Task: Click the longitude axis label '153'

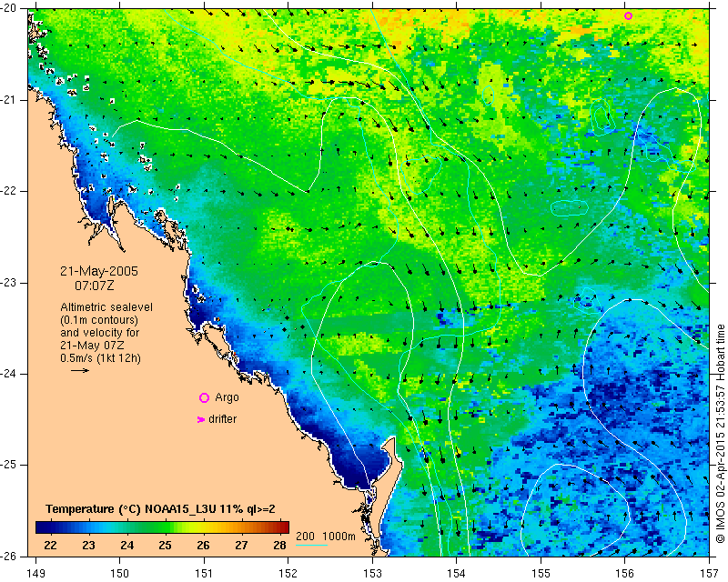Action: click(373, 573)
